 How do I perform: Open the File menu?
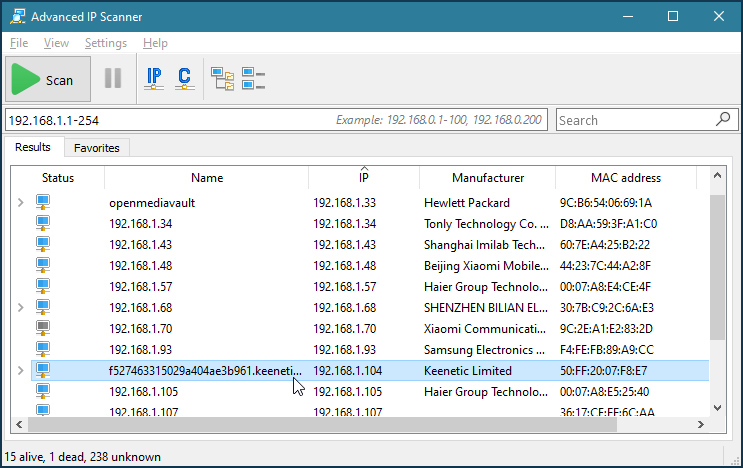[x=19, y=43]
